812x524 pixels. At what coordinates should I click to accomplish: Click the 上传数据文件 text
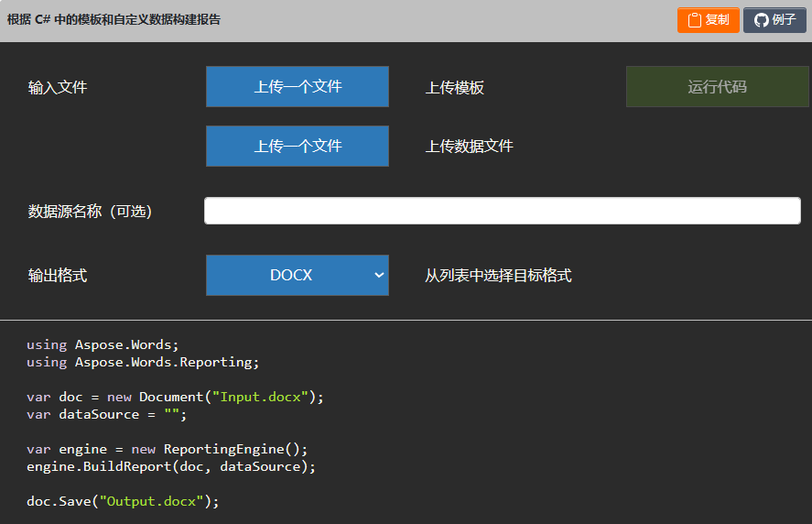(x=470, y=147)
